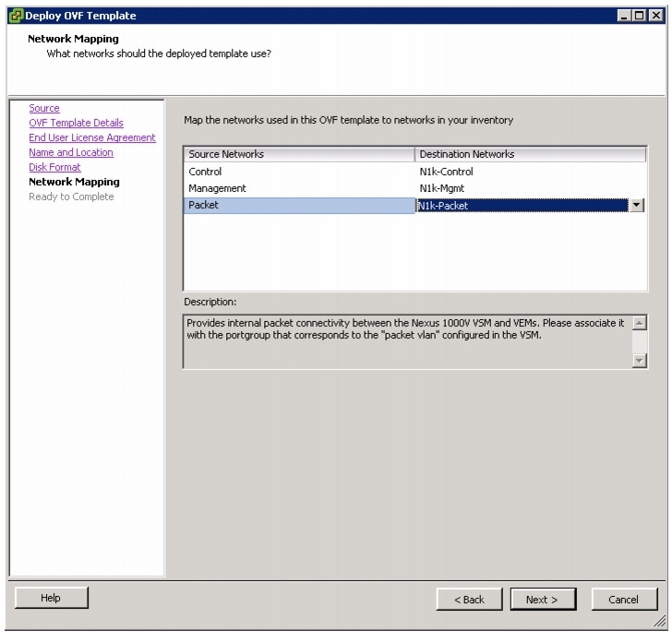This screenshot has height=643, width=672.
Task: Open the Disk Format step
Action: pyautogui.click(x=54, y=167)
